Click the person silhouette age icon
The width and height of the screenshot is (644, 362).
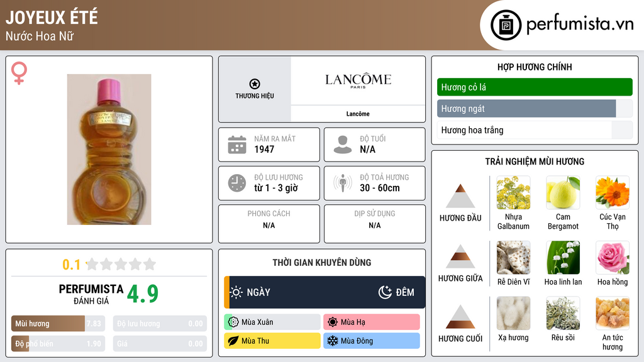click(x=343, y=145)
